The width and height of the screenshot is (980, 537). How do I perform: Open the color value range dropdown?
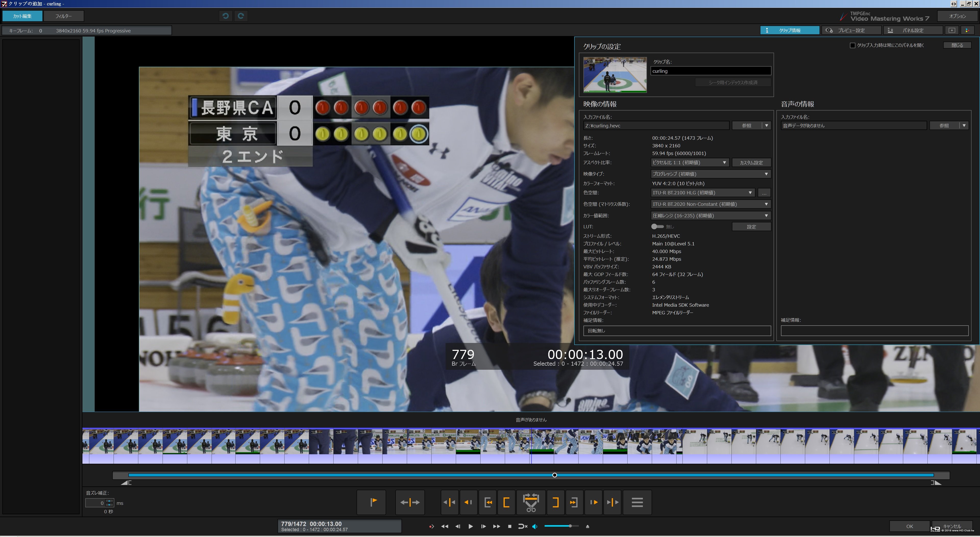coord(710,216)
